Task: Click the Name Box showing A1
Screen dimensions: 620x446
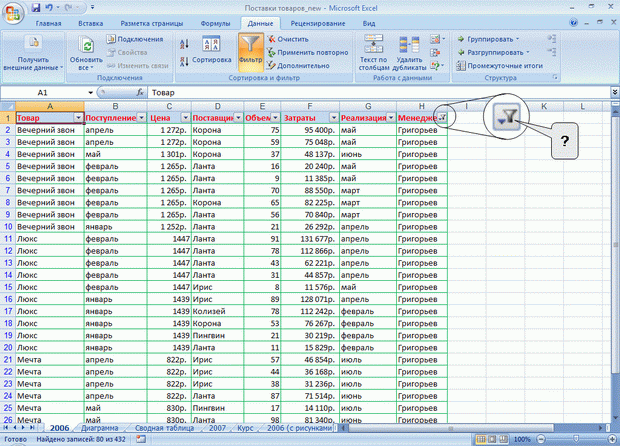Action: (x=43, y=93)
